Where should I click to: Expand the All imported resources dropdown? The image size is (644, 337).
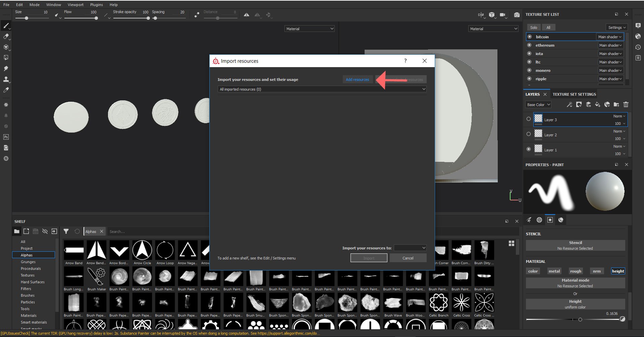[x=322, y=89]
